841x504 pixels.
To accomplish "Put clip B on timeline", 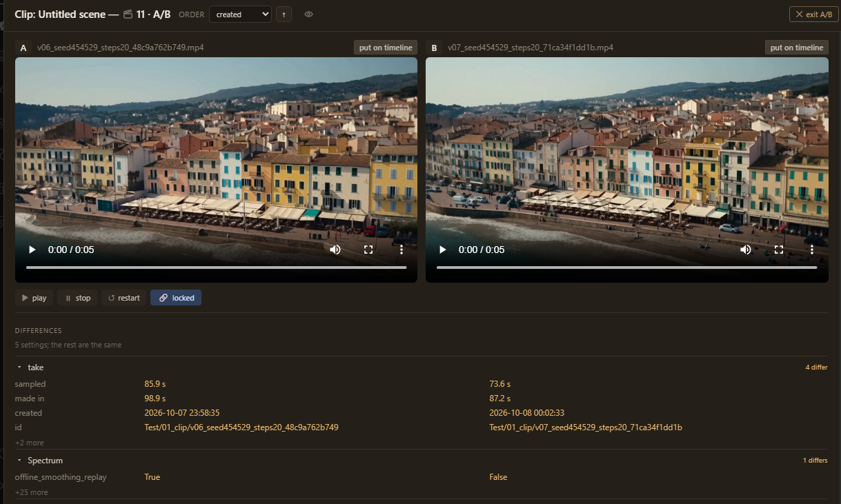I will pos(796,48).
